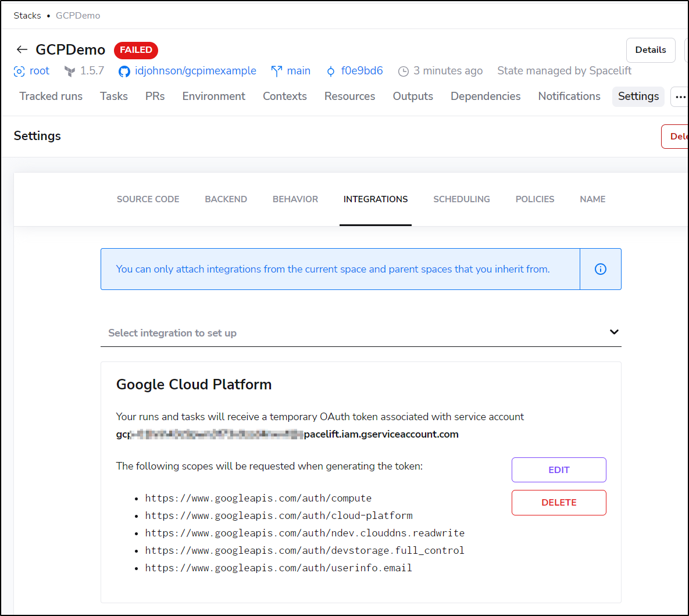Click the GCPDemo breadcrumb text
Screen dimensions: 689x616
click(x=78, y=15)
